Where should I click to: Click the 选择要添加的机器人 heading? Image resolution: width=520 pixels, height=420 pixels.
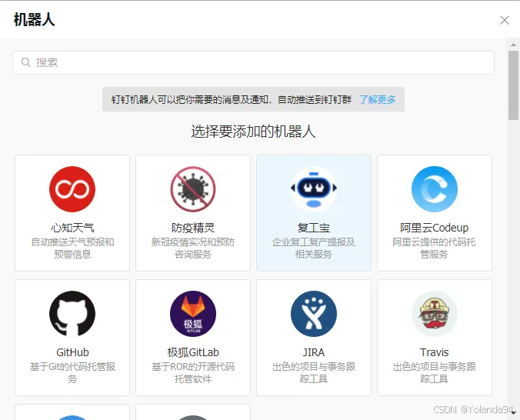253,132
